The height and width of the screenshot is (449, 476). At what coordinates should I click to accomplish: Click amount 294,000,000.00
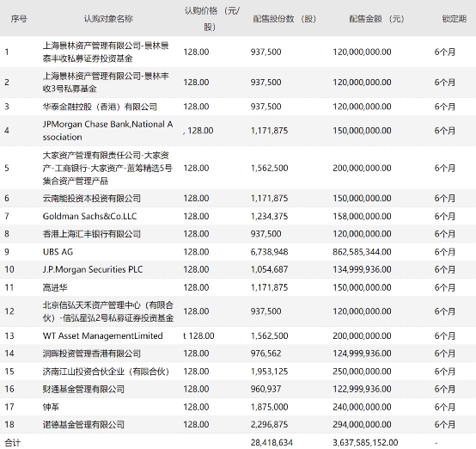click(x=362, y=424)
